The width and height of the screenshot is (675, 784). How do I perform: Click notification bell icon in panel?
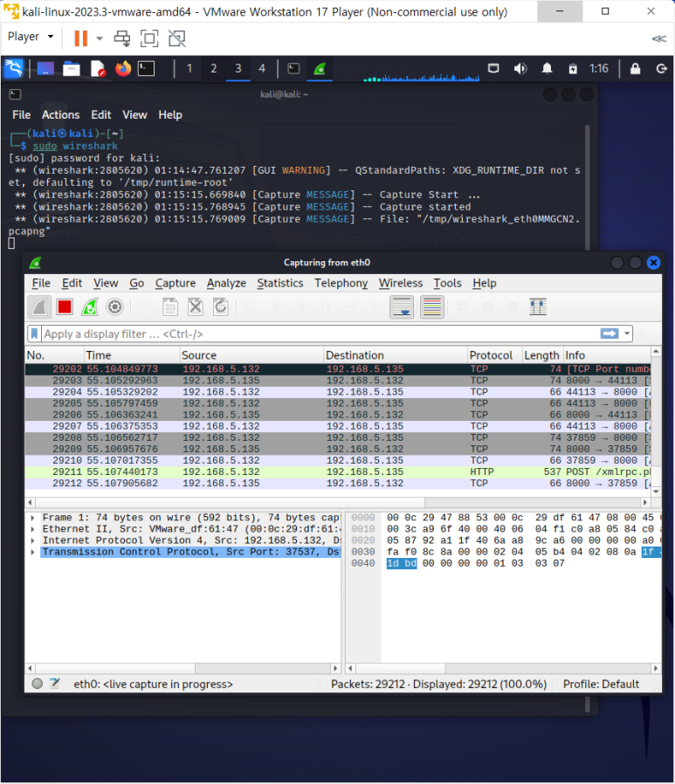click(547, 68)
